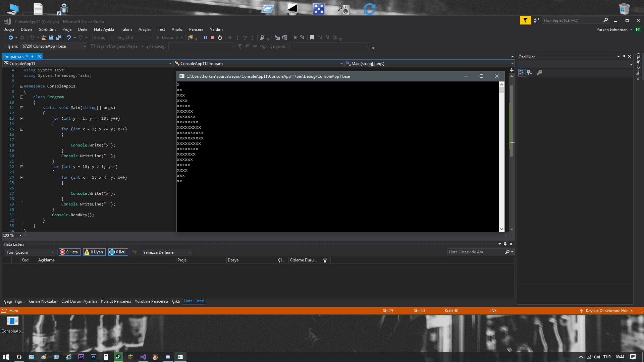Switch to the Çıktı tab
Image resolution: width=644 pixels, height=362 pixels.
(x=176, y=301)
